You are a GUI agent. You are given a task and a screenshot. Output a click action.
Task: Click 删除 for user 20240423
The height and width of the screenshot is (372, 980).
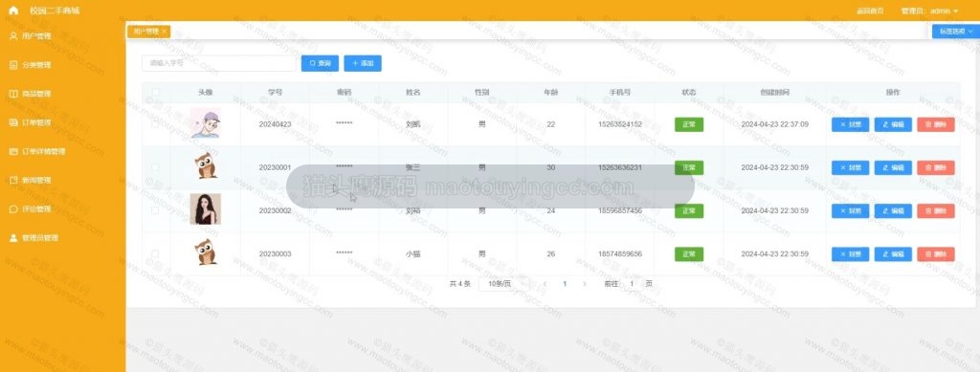coord(936,124)
